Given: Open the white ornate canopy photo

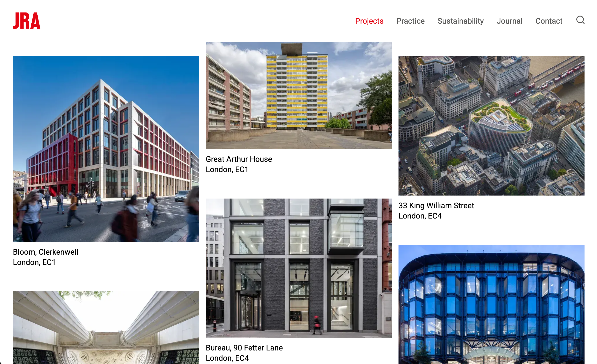Looking at the screenshot, I should click(106, 327).
